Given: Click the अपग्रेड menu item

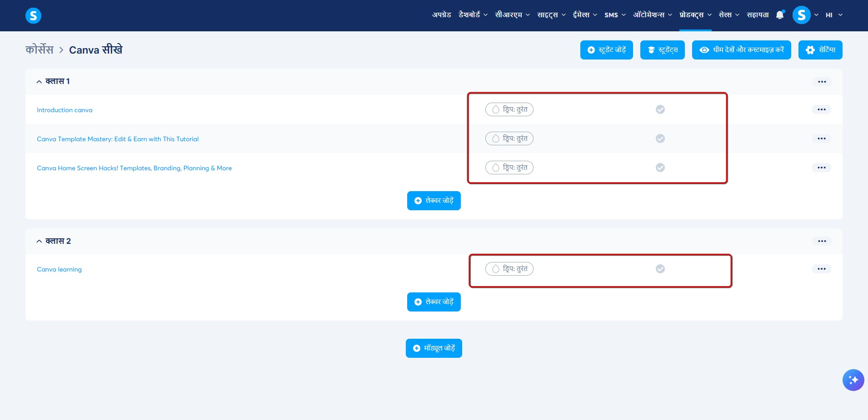Looking at the screenshot, I should click(x=441, y=15).
